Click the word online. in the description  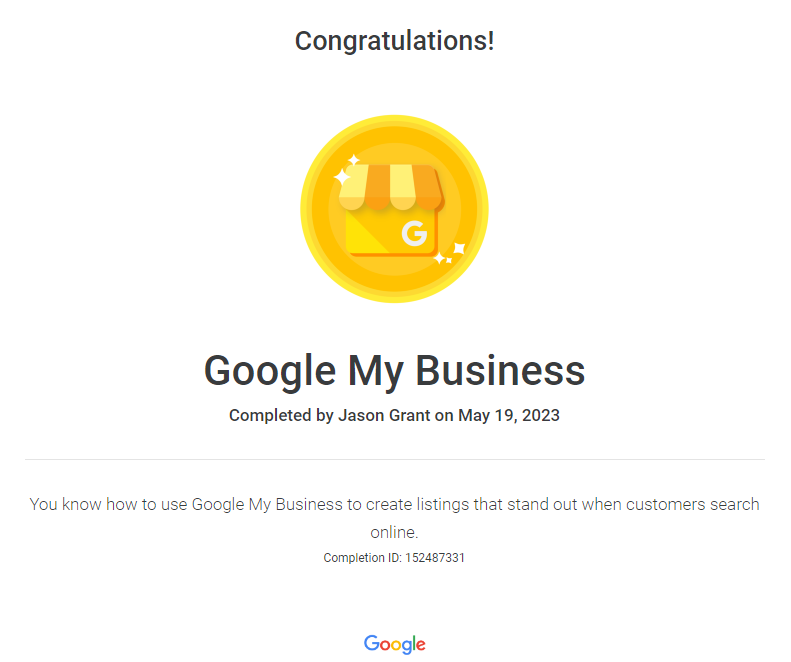coord(394,532)
